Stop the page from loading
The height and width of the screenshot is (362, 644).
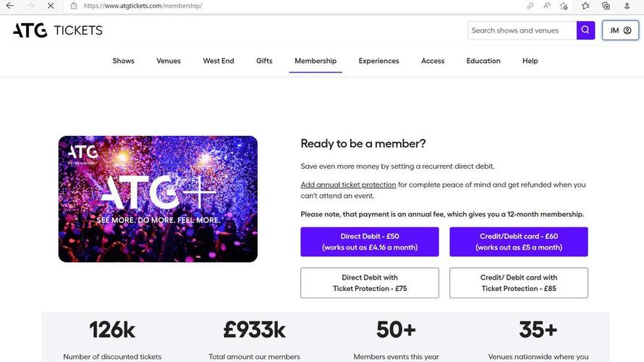pyautogui.click(x=50, y=6)
